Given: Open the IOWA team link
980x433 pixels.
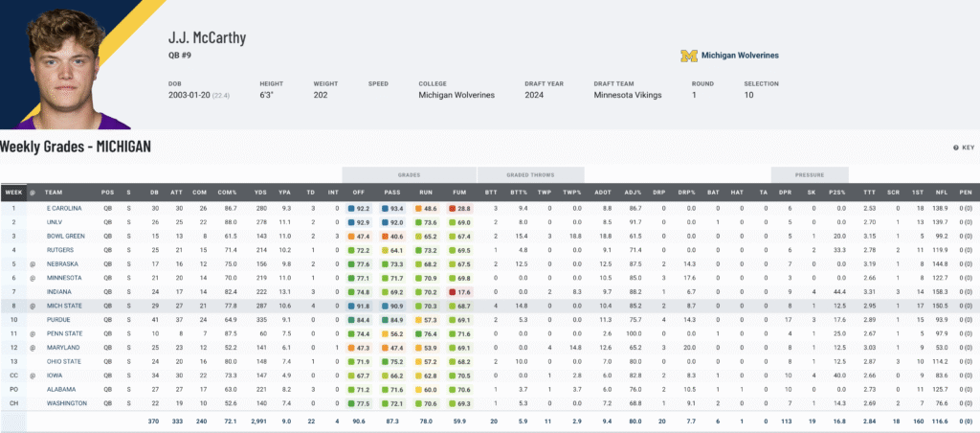Looking at the screenshot, I should (x=54, y=376).
